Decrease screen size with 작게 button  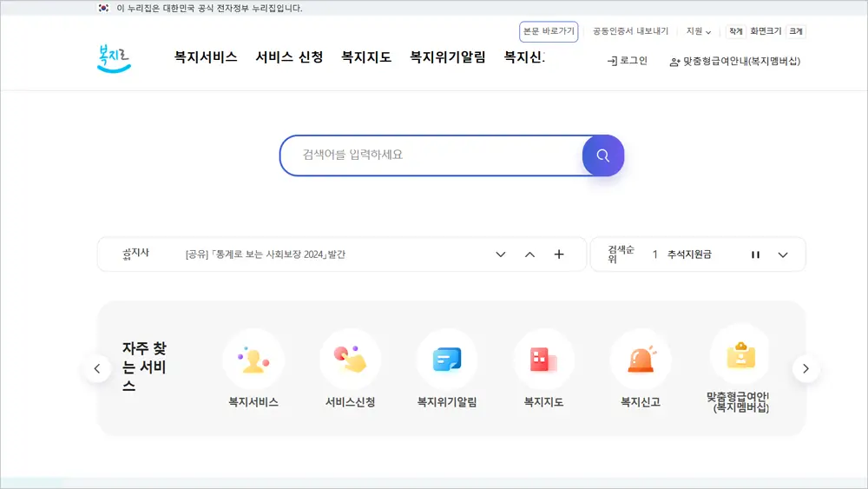(735, 31)
